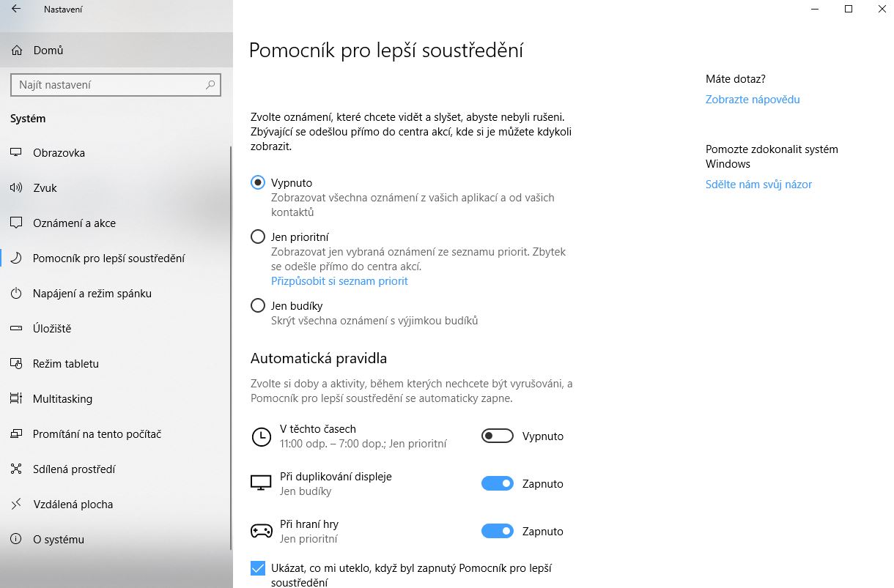
Task: Disable the Při hraní hry toggle
Action: click(498, 532)
